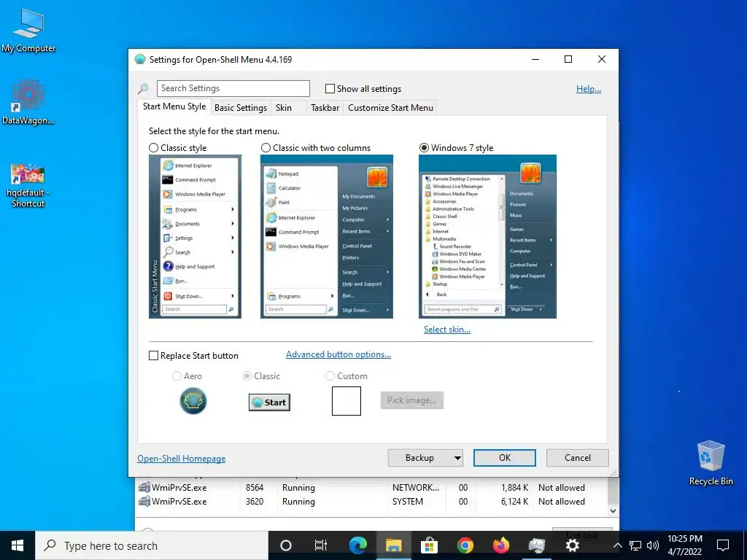Open Cortana circle icon on taskbar
The height and width of the screenshot is (560, 747).
tap(286, 545)
